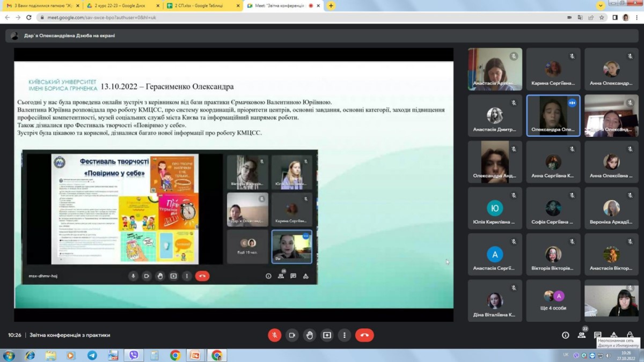Open the in-call chat panel
This screenshot has height=362, width=644.
[597, 335]
